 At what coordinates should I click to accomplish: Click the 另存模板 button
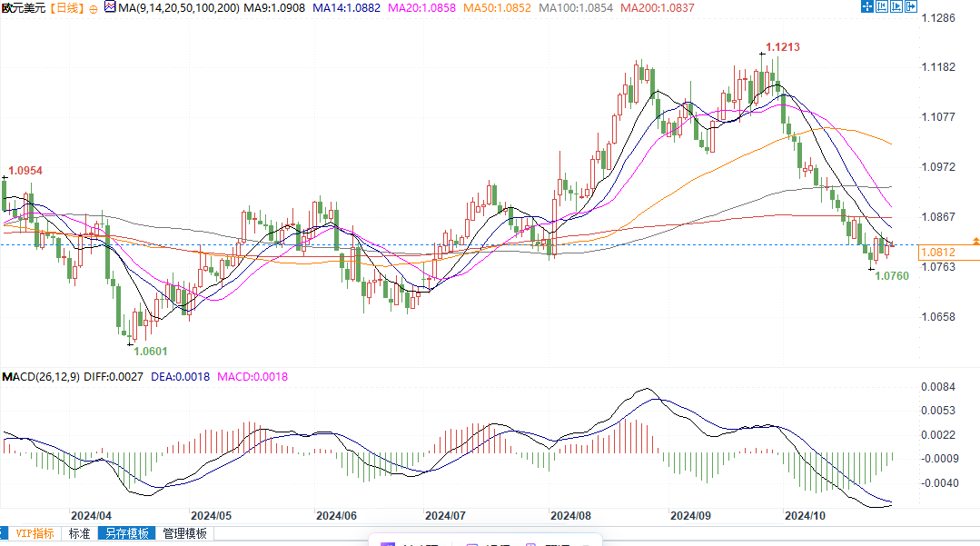(126, 534)
